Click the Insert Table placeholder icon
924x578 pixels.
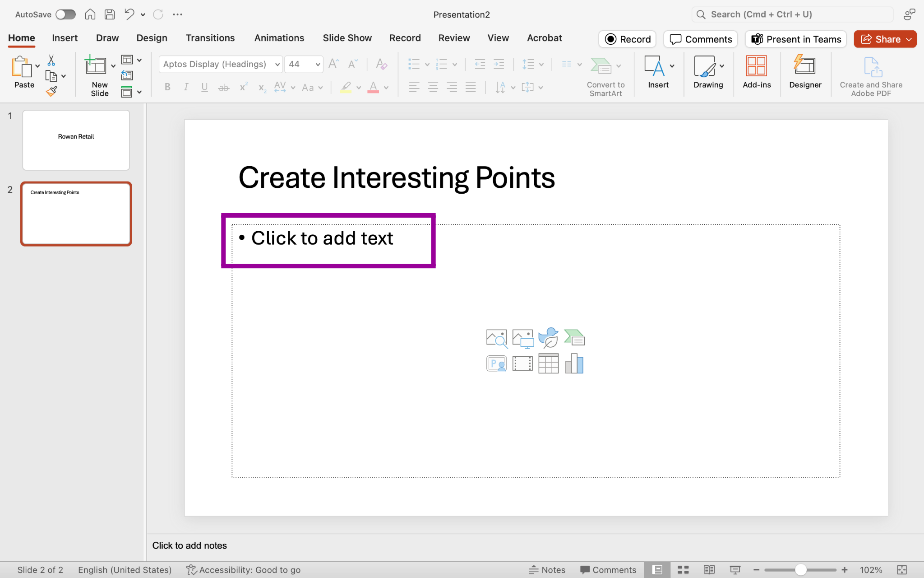point(548,364)
